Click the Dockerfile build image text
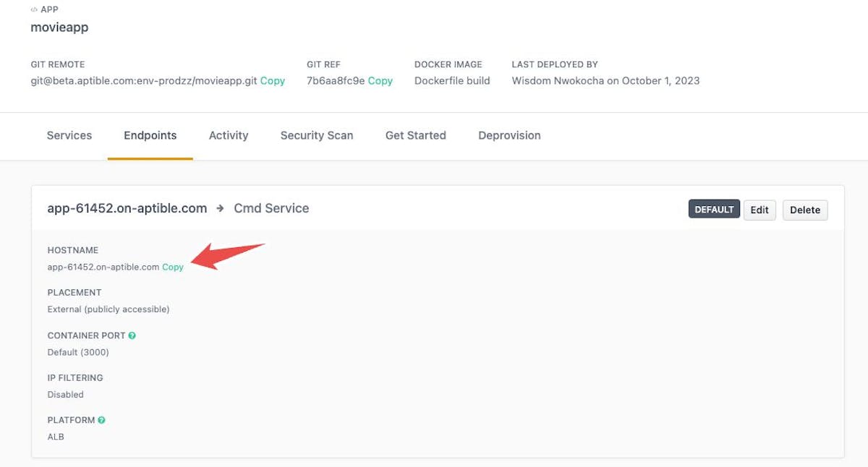Viewport: 868px width, 467px height. click(x=452, y=81)
